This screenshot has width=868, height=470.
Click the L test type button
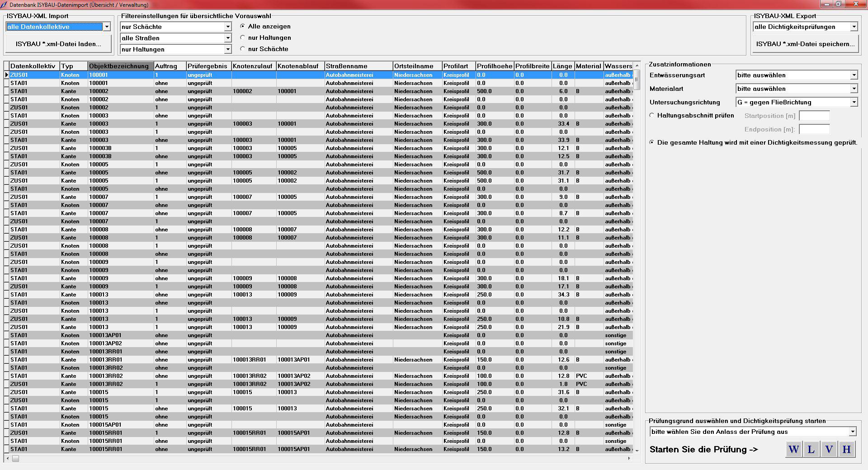pos(811,449)
